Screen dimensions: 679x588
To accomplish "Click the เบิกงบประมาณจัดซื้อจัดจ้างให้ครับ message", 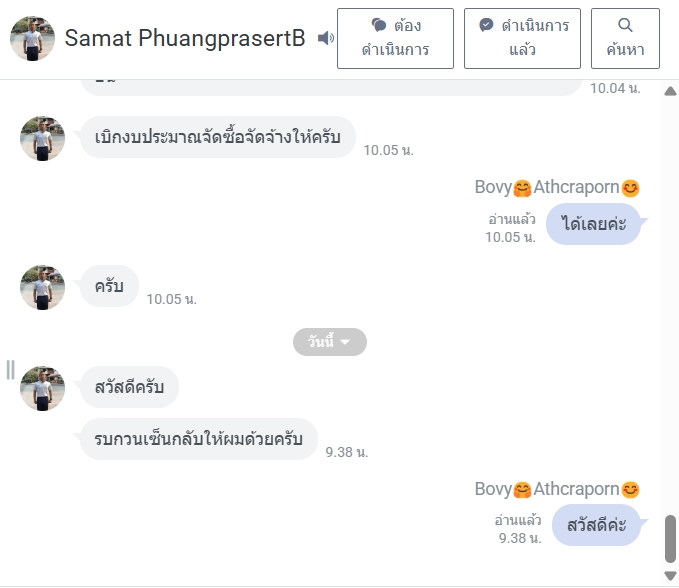I will [217, 137].
